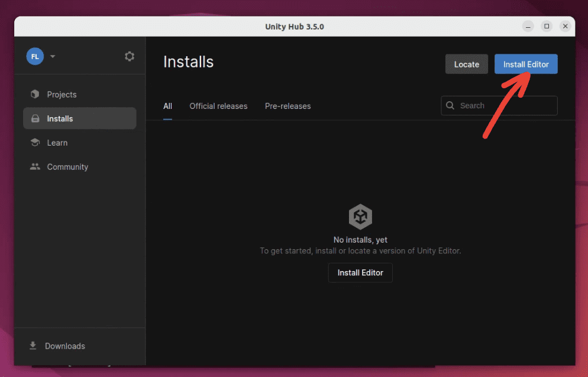Viewport: 588px width, 377px height.
Task: Show Downloads using the download arrow icon
Action: tap(33, 346)
